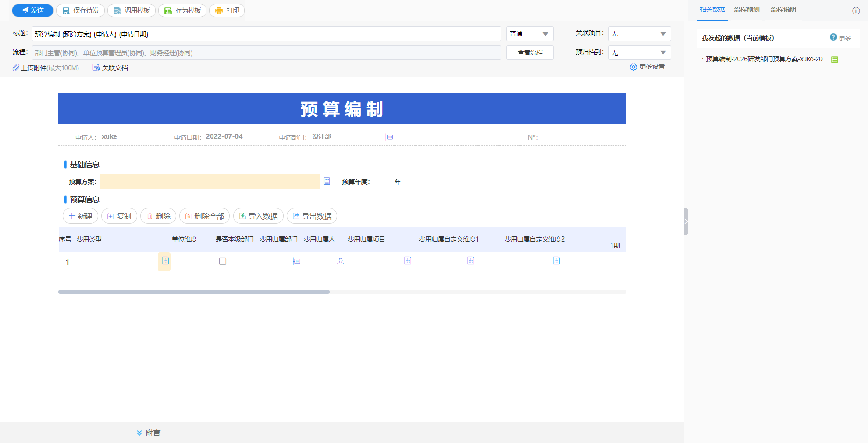Click 自定义维度2 selector icon in row 1
868x443 pixels.
556,261
